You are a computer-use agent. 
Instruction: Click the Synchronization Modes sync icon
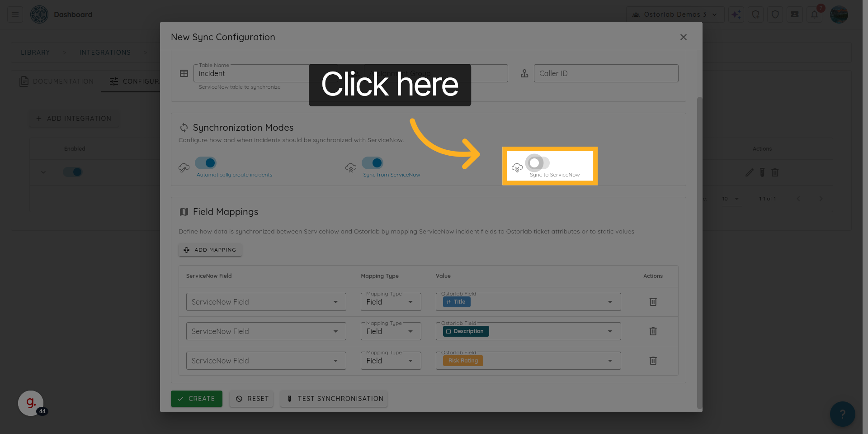point(184,128)
